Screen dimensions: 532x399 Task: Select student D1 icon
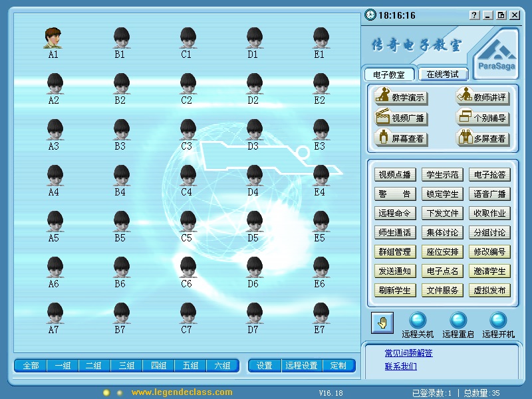point(254,38)
